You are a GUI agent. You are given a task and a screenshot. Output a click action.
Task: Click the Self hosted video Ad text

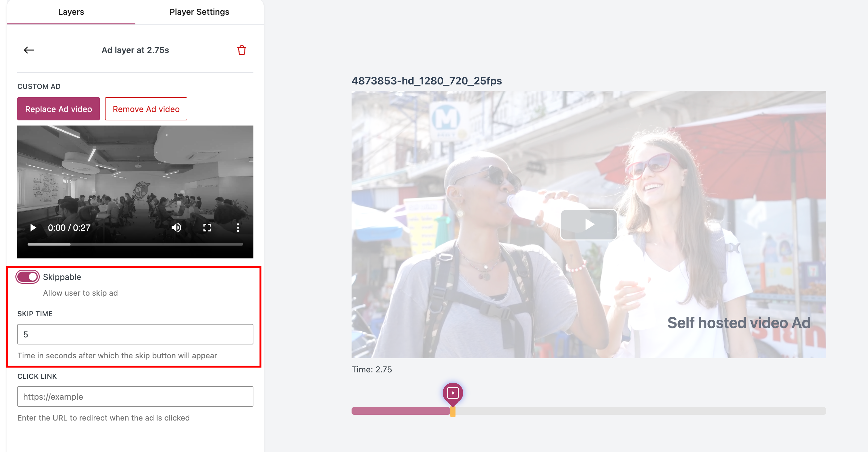pyautogui.click(x=739, y=323)
